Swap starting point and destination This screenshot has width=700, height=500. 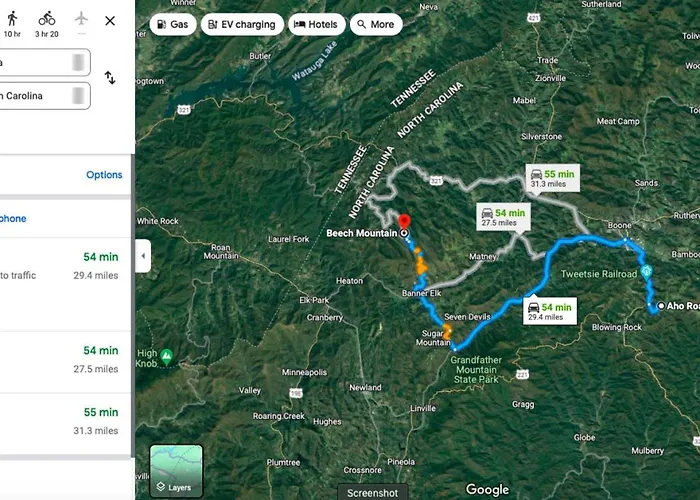point(110,78)
